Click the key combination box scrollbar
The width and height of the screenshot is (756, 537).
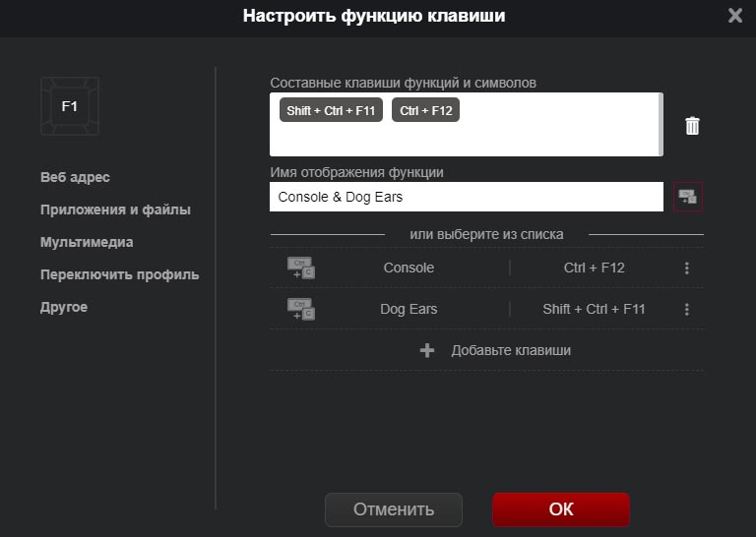[x=661, y=124]
